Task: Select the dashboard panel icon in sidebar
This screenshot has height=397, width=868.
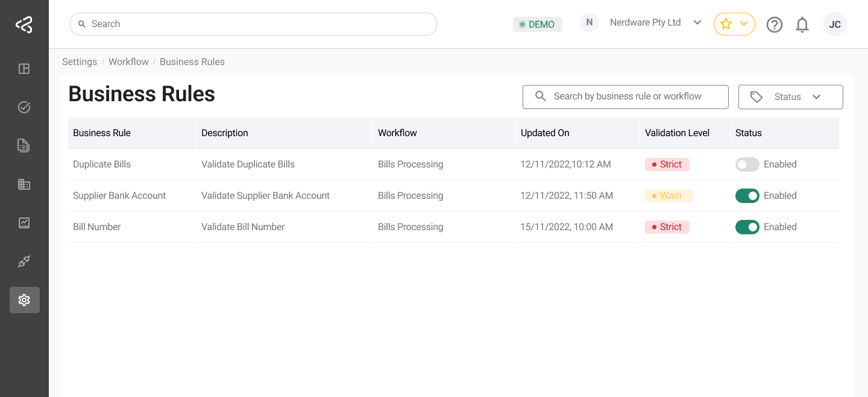Action: pos(24,69)
